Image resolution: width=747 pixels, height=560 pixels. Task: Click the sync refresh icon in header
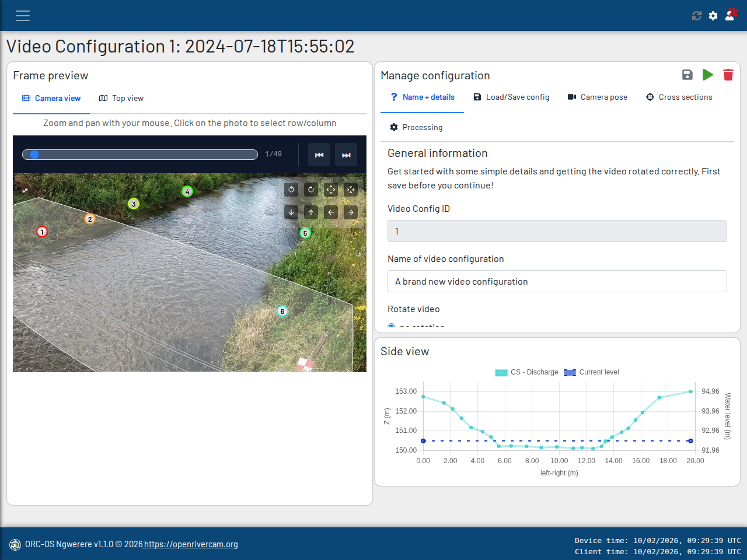[697, 16]
